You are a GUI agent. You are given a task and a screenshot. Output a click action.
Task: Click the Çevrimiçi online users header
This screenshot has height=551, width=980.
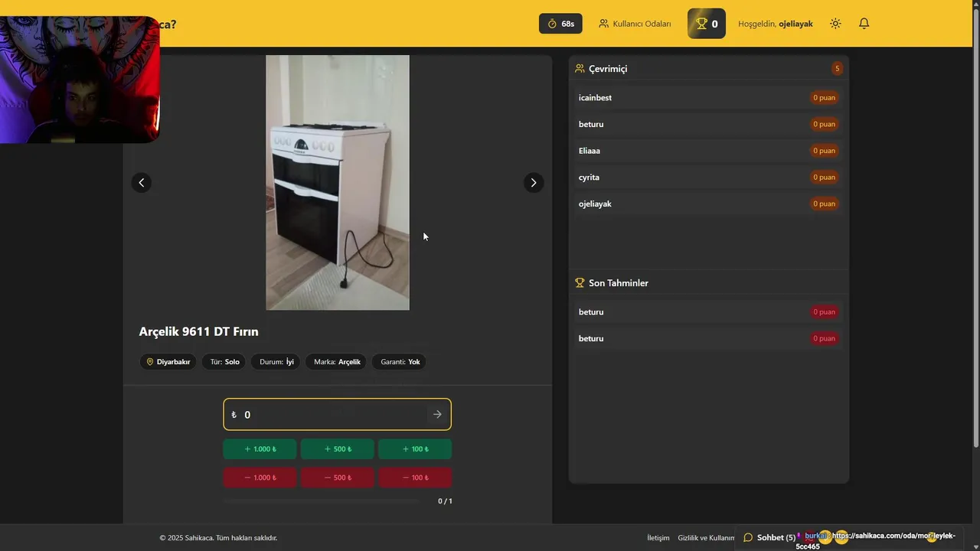tap(601, 69)
